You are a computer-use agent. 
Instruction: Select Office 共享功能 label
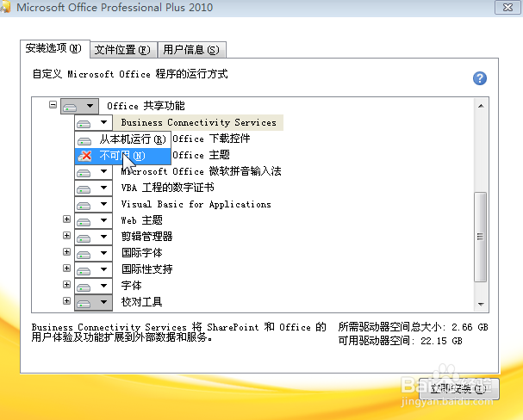click(x=146, y=106)
